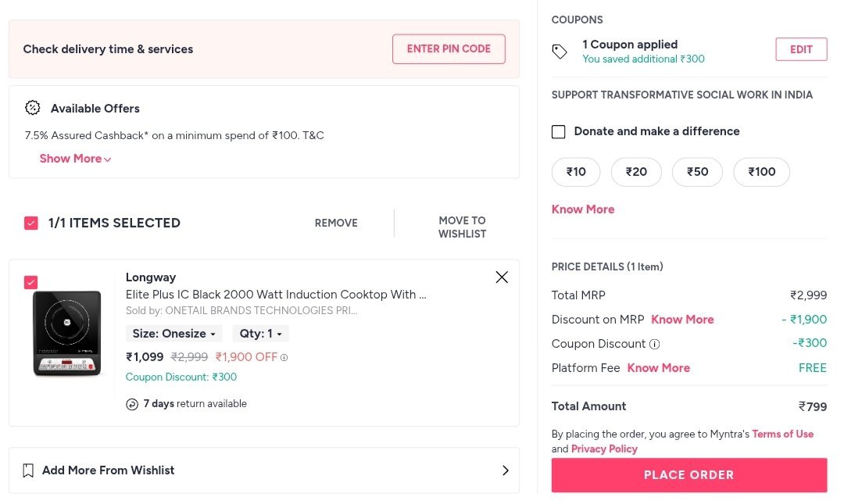Click the info icon beside 1,900 OFF

point(284,358)
